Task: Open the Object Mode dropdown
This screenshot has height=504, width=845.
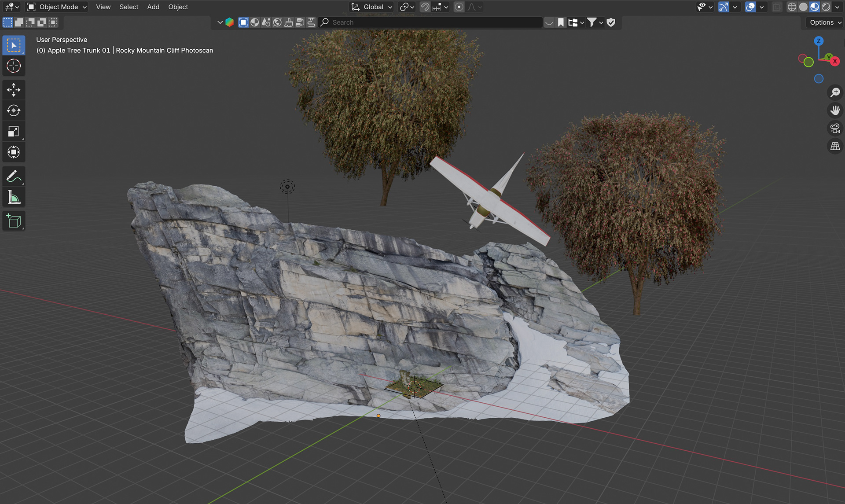Action: (57, 7)
